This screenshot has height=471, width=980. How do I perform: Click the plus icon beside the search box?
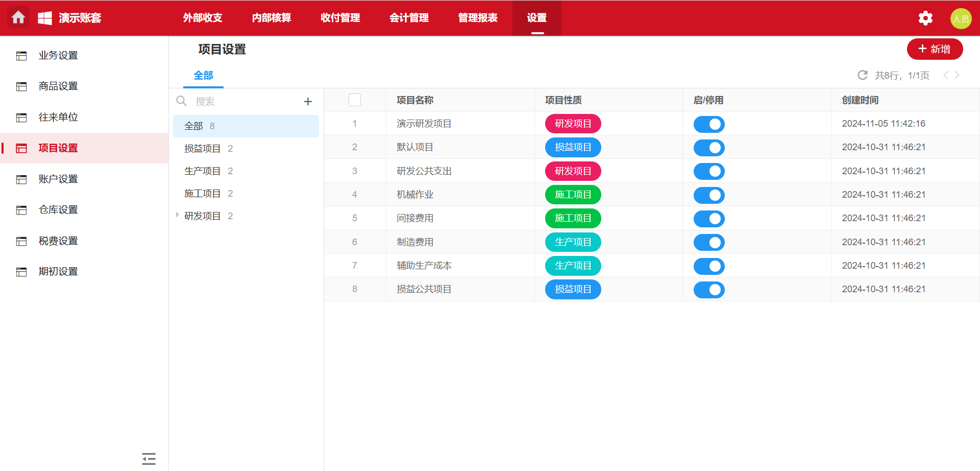308,102
